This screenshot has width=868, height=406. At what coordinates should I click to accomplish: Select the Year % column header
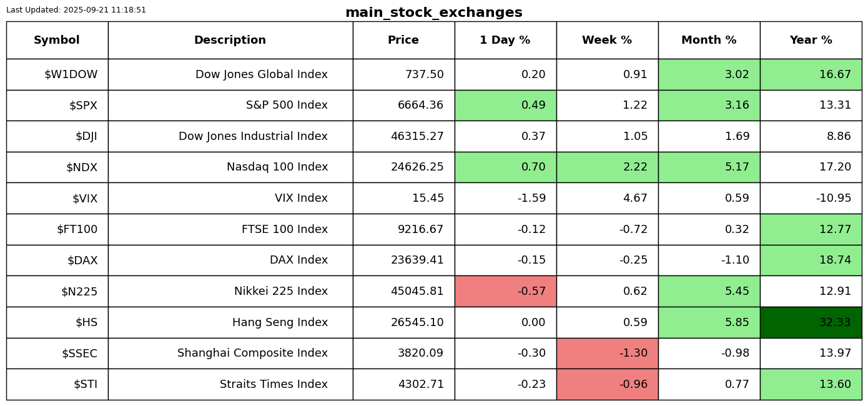point(811,41)
